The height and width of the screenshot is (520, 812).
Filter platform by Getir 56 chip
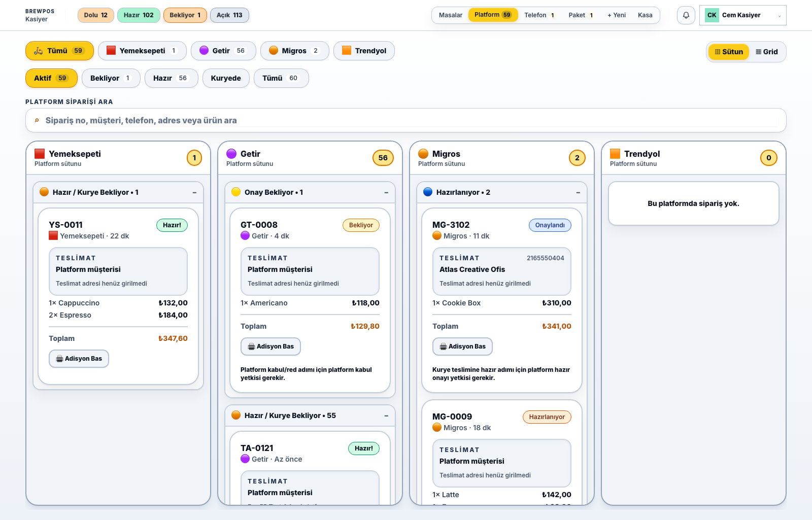click(x=223, y=51)
